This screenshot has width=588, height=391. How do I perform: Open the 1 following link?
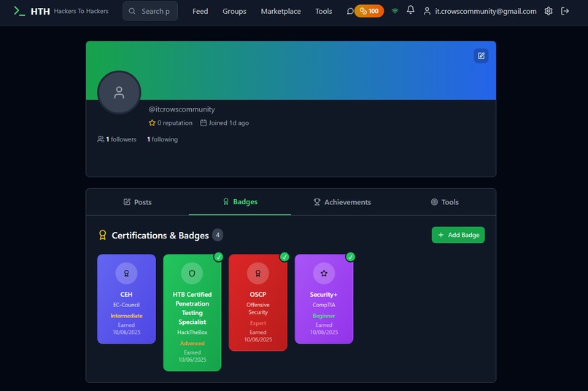point(163,139)
